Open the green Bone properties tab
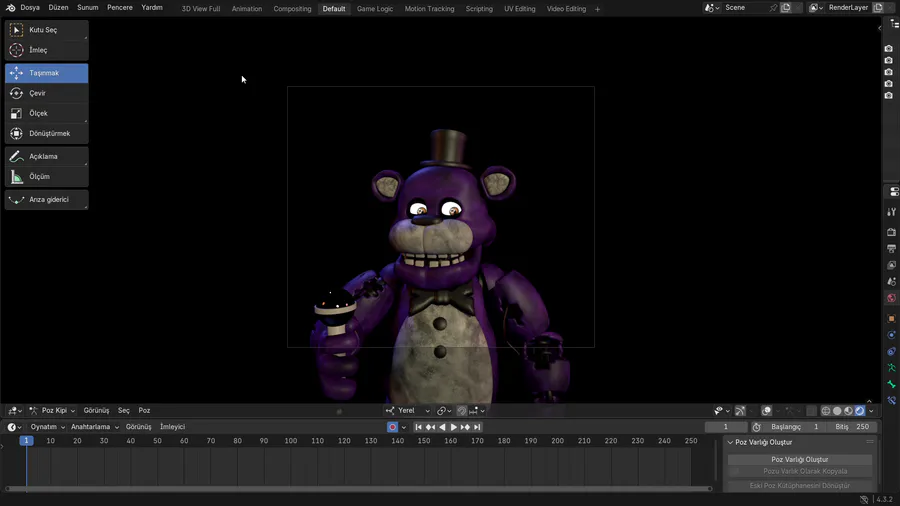 pos(891,384)
